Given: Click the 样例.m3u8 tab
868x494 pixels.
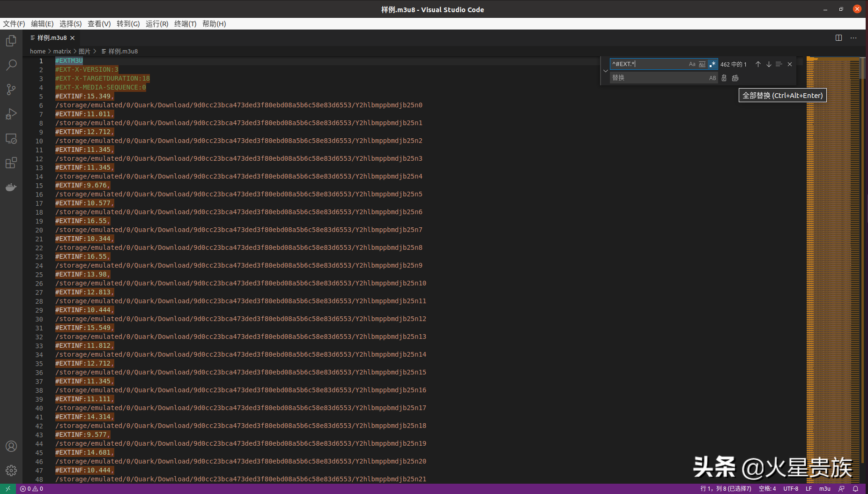Looking at the screenshot, I should coord(52,38).
